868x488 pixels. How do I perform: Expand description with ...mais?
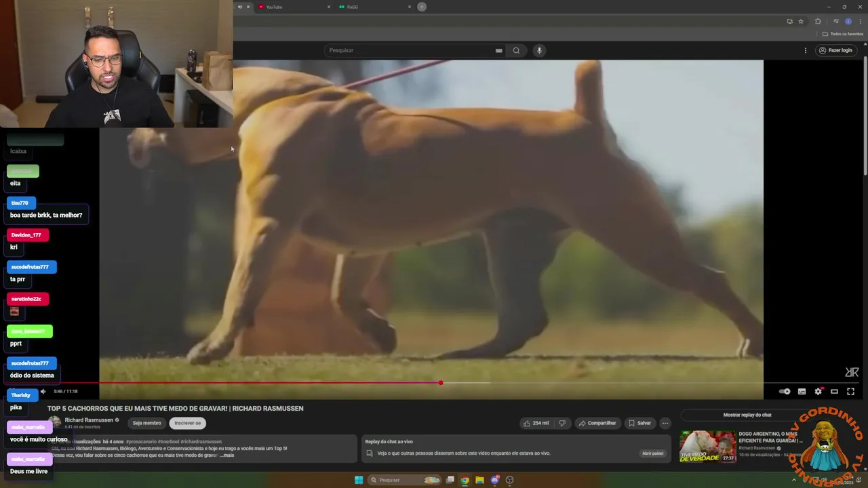tap(227, 455)
